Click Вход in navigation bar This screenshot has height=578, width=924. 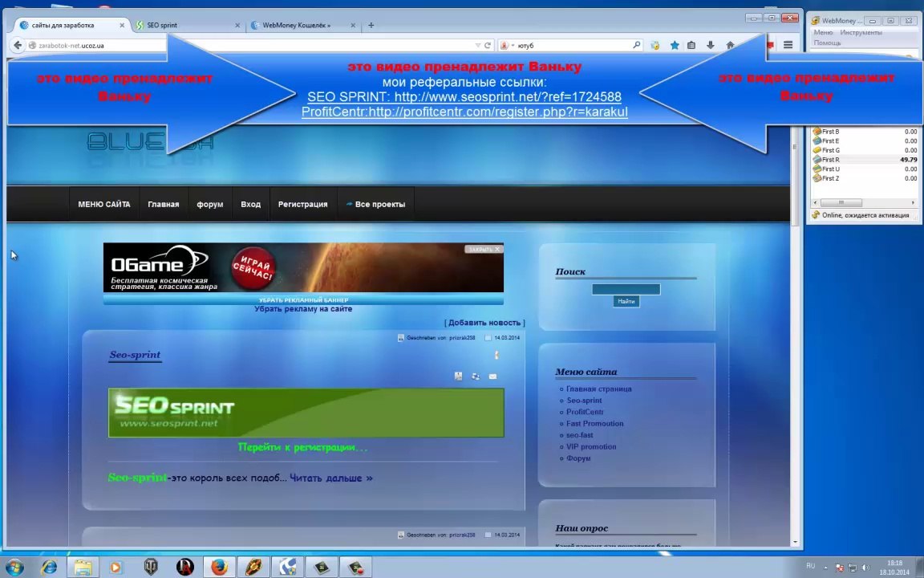point(250,204)
